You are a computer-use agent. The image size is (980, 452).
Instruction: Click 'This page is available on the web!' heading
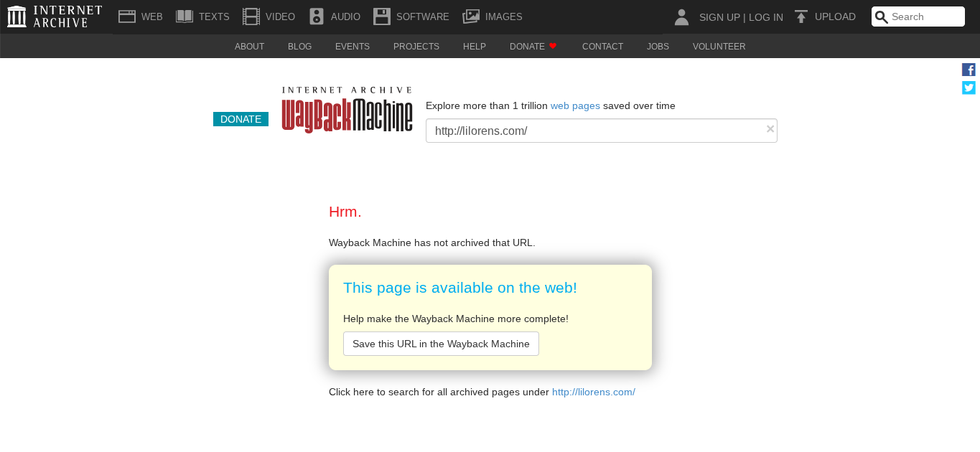click(460, 288)
